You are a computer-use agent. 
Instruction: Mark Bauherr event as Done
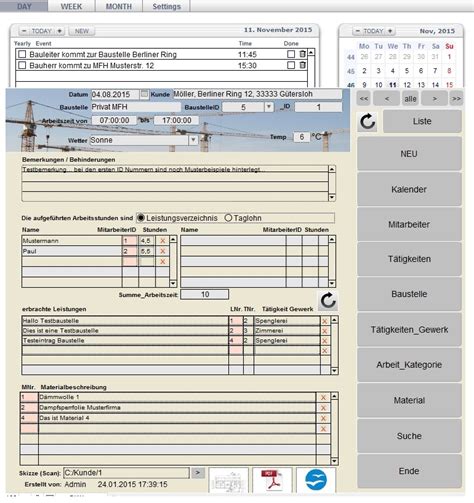291,65
